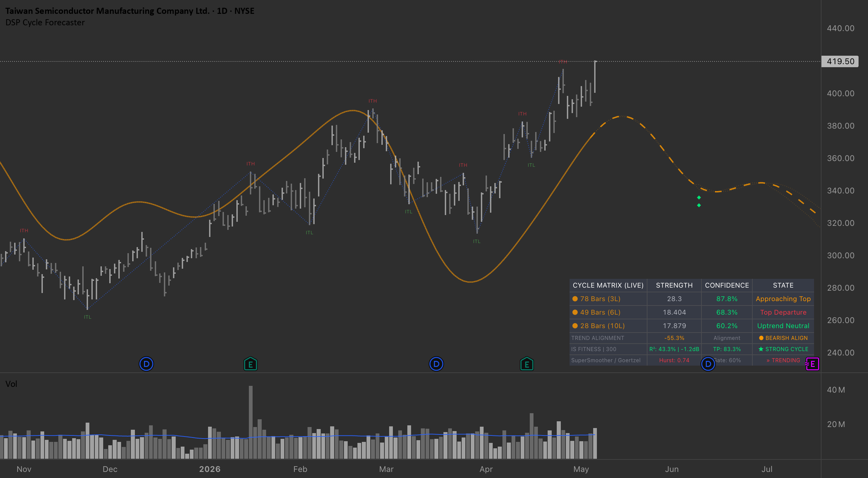The height and width of the screenshot is (478, 868).
Task: Click the Hurst: 0.74 cell
Action: pos(674,360)
